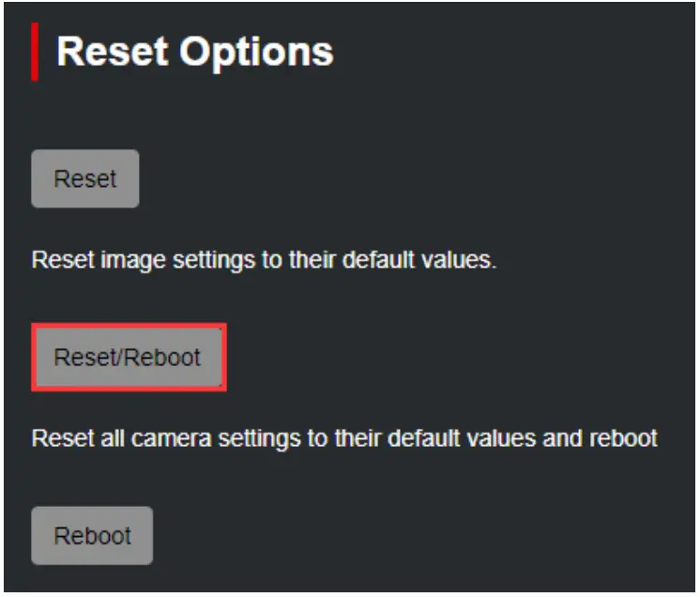Viewport: 700px width, 597px height.
Task: Click the Reset button
Action: [x=85, y=178]
